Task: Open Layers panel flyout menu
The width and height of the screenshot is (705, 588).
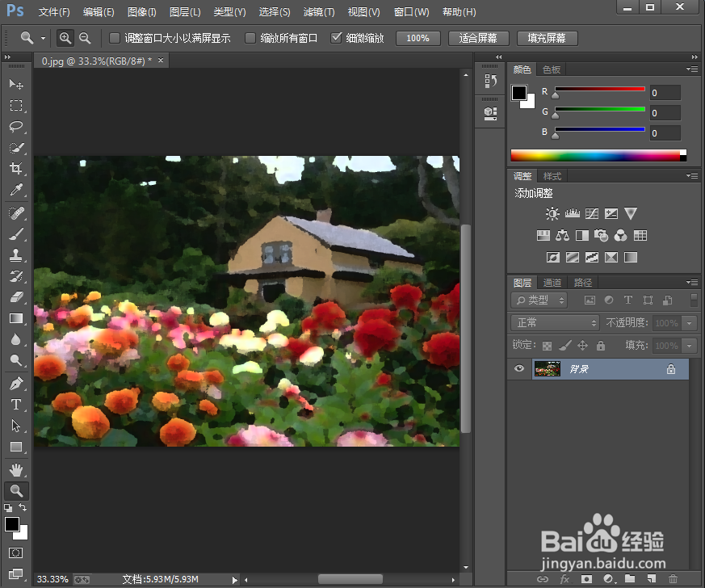Action: (692, 283)
